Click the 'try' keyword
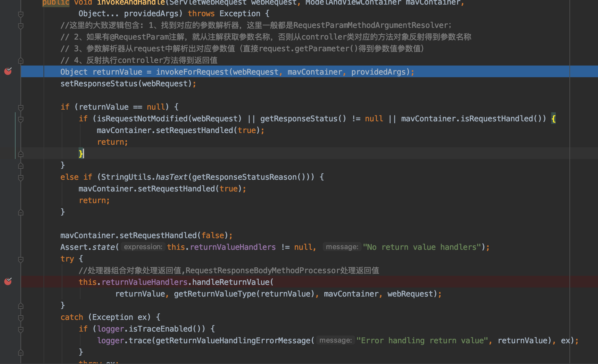Viewport: 598px width, 364px height. (67, 259)
